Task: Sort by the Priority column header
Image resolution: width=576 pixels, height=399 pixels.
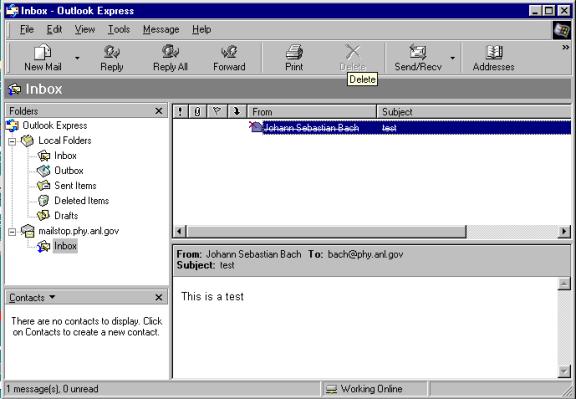Action: coord(180,111)
